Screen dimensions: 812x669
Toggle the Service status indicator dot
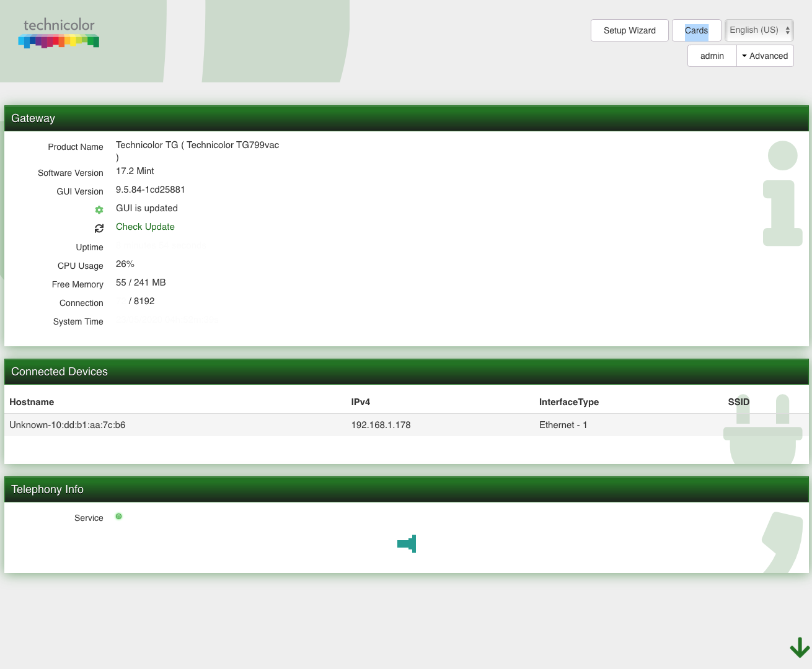(x=118, y=516)
